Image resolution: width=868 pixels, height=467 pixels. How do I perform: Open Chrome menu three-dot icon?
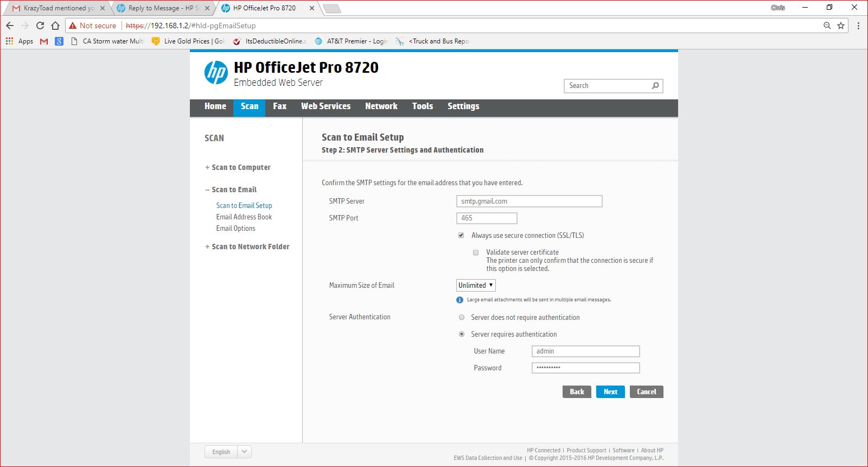pyautogui.click(x=858, y=26)
